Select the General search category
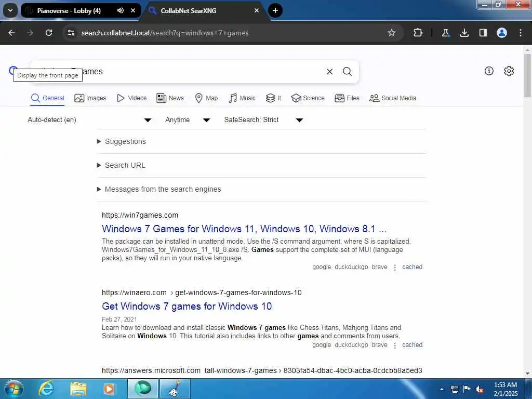This screenshot has height=399, width=532. click(47, 98)
